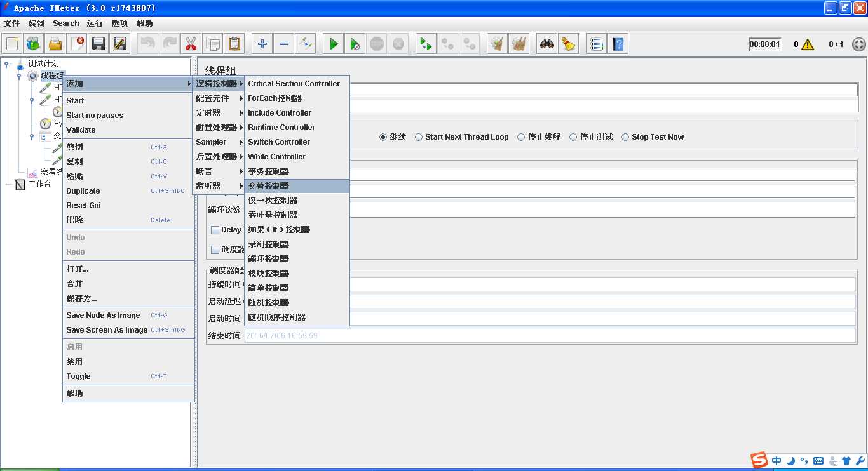Image resolution: width=868 pixels, height=471 pixels.
Task: Click the plus Expand all icon
Action: [262, 44]
